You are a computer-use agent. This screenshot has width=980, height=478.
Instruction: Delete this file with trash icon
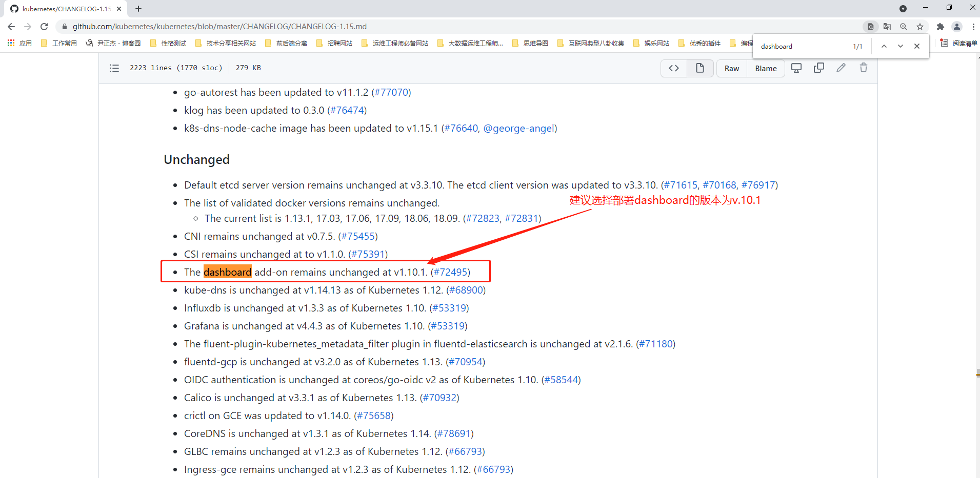point(864,68)
